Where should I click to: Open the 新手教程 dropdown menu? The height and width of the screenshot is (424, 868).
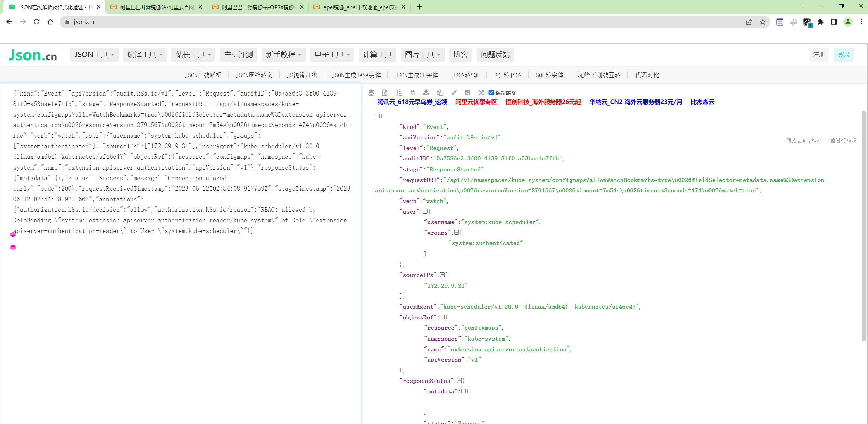284,55
